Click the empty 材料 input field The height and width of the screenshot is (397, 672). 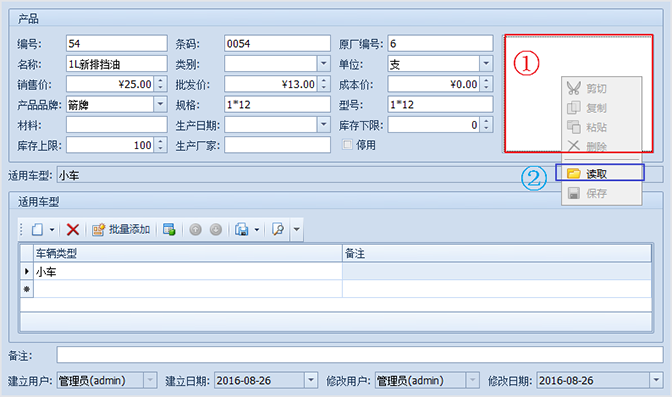(x=117, y=125)
